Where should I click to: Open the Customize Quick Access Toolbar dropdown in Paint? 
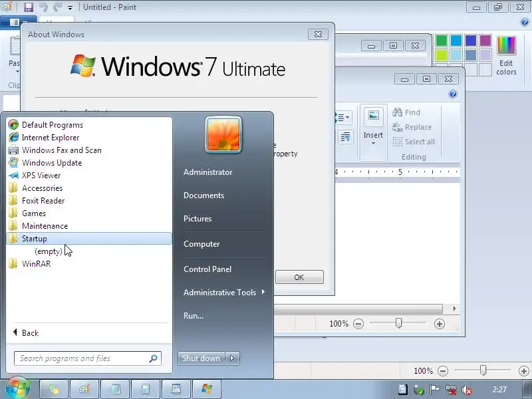70,7
